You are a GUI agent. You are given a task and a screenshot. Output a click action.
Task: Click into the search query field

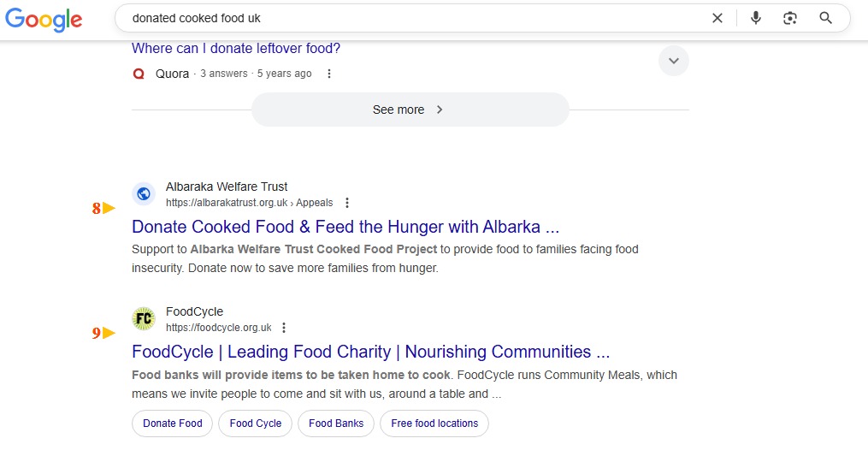point(410,18)
